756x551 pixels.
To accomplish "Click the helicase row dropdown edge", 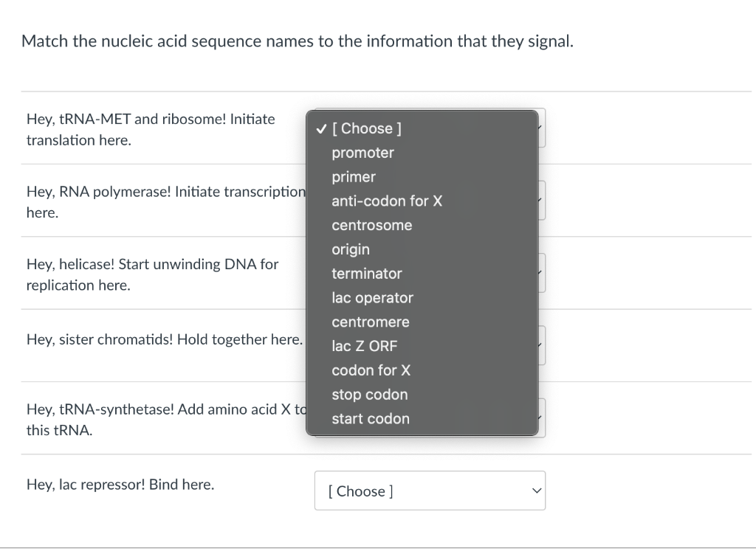I will 543,273.
